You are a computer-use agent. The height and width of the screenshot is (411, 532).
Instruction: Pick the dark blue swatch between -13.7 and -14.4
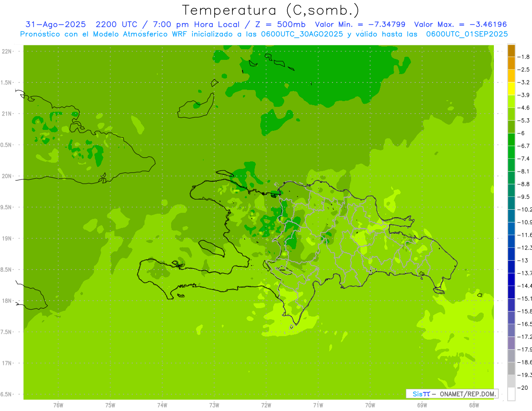(x=512, y=279)
